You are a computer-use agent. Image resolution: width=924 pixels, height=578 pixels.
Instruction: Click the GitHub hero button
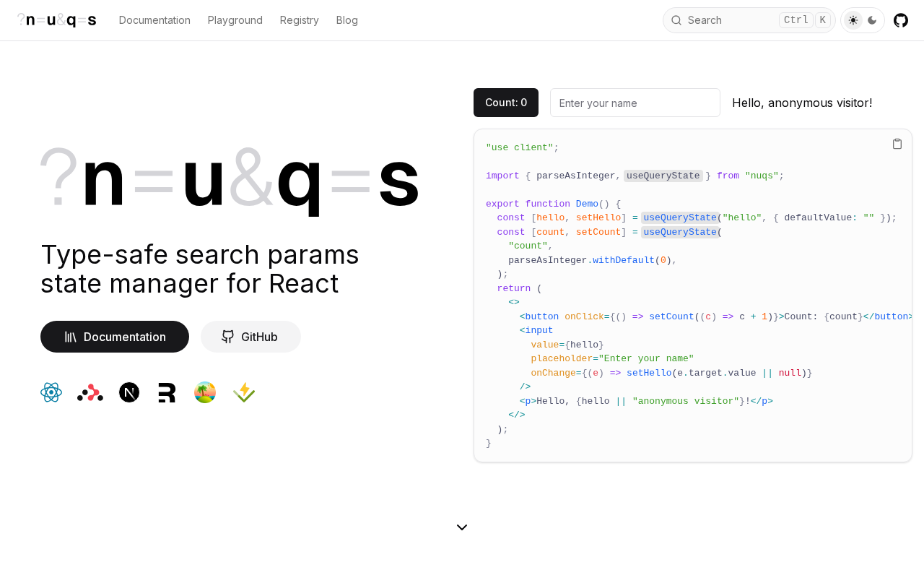[x=250, y=337]
